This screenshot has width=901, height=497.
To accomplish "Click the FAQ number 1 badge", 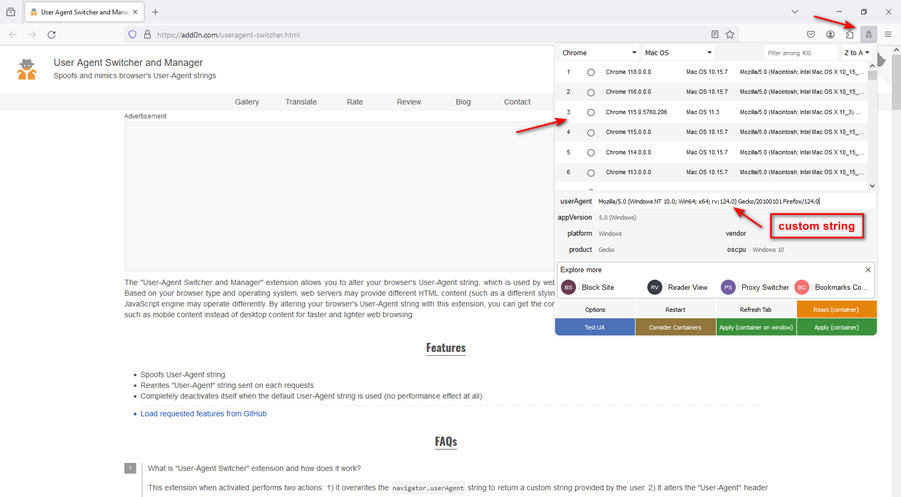I will (x=130, y=468).
